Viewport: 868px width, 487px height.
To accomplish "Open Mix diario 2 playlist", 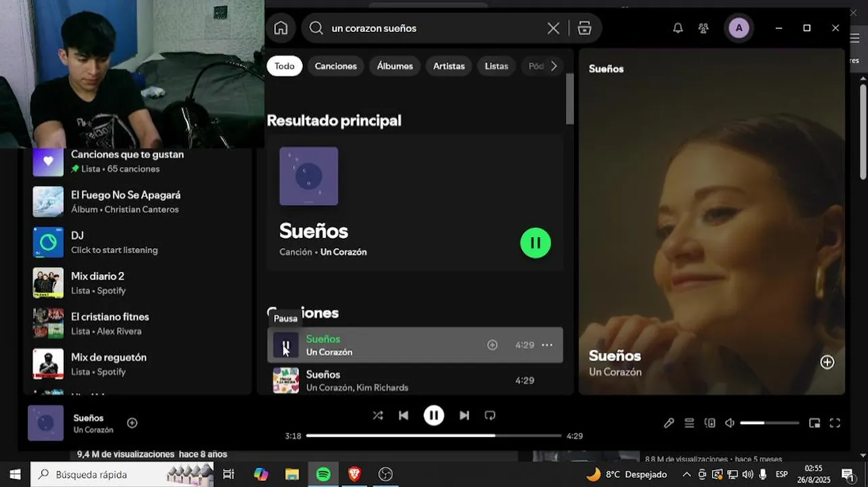I will pyautogui.click(x=139, y=283).
